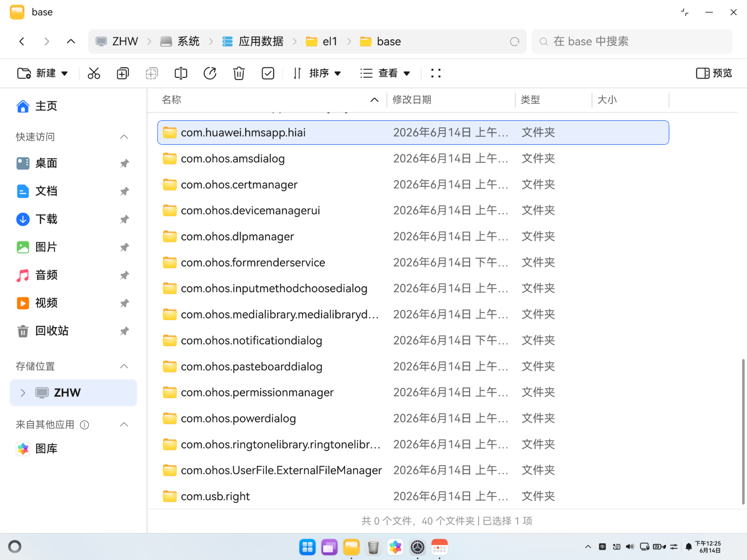Open the volume control in system tray
Image resolution: width=747 pixels, height=560 pixels.
[629, 547]
